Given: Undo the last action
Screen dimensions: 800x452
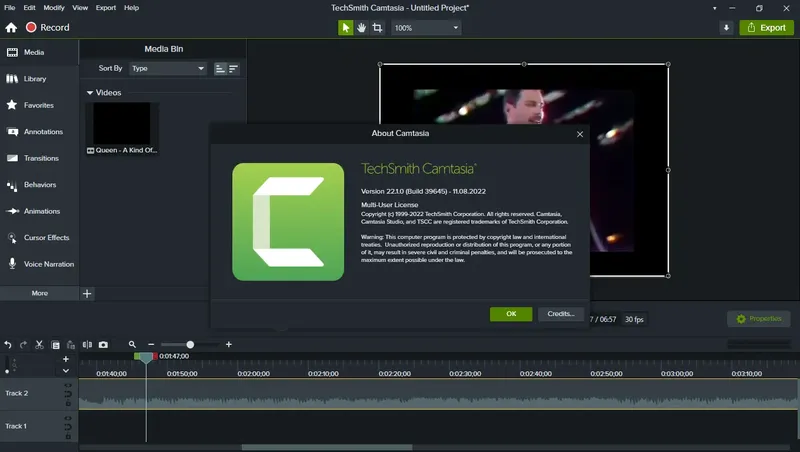Looking at the screenshot, I should click(x=8, y=345).
